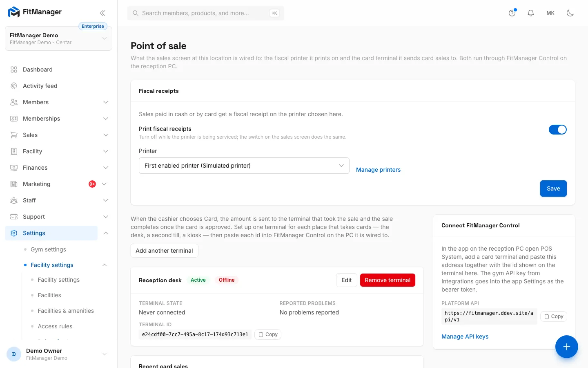Screen dimensions: 588x368
Task: Click the FitManager logo
Action: click(35, 12)
